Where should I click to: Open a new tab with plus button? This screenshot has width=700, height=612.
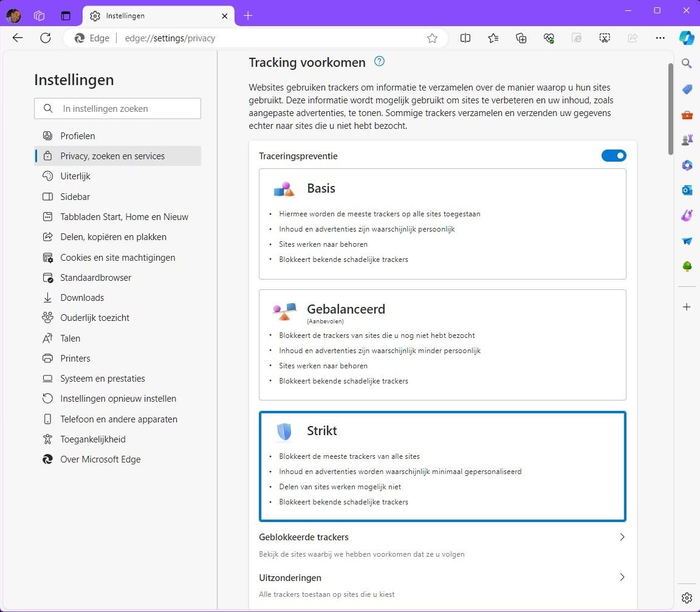point(248,16)
